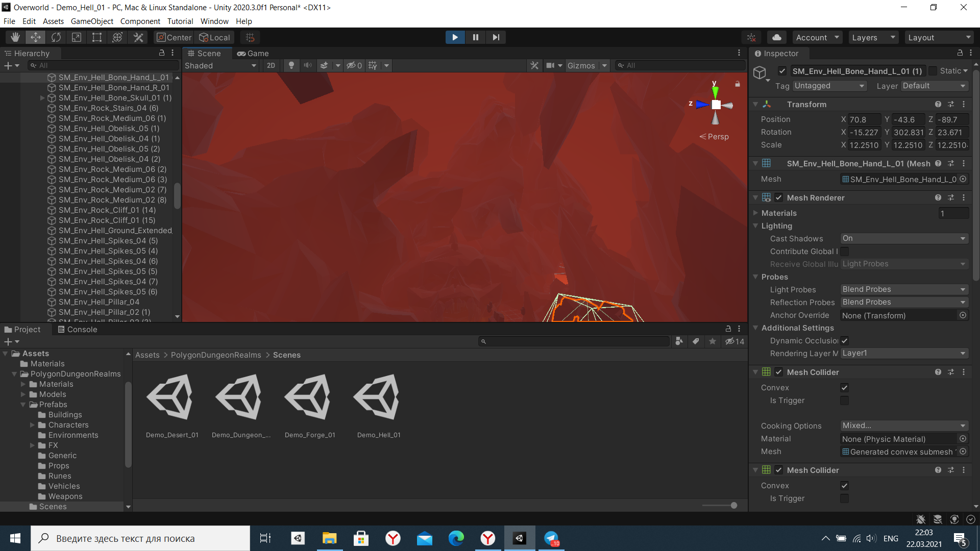Image resolution: width=980 pixels, height=551 pixels.
Task: Toggle scene grid visibility icon
Action: [373, 65]
